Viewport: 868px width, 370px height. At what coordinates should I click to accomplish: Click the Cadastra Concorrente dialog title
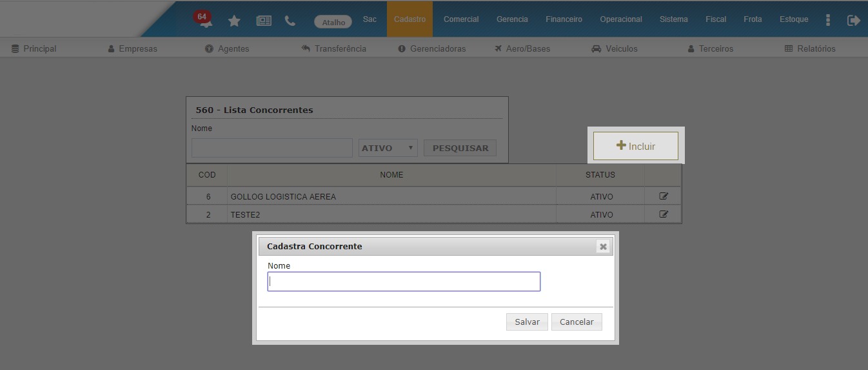(x=315, y=246)
